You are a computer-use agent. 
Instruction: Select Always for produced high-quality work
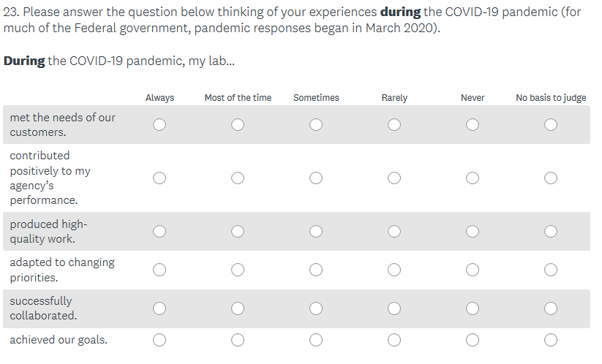(159, 232)
